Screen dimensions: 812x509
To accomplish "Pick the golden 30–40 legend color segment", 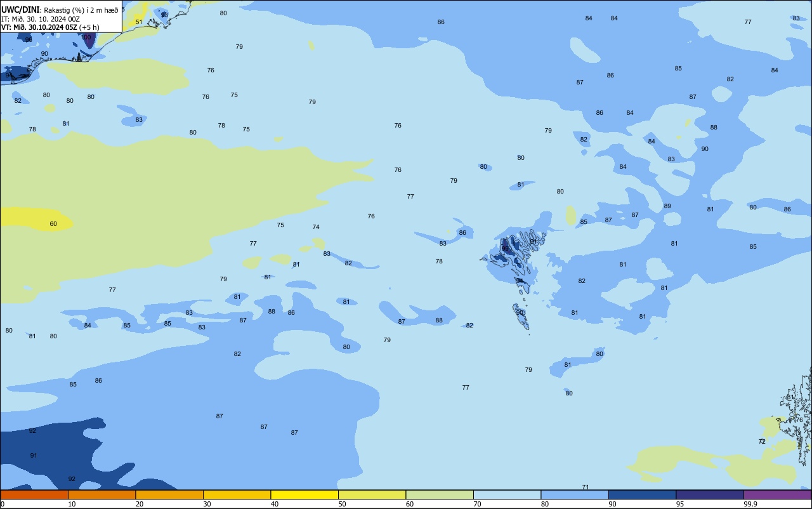I will (237, 494).
